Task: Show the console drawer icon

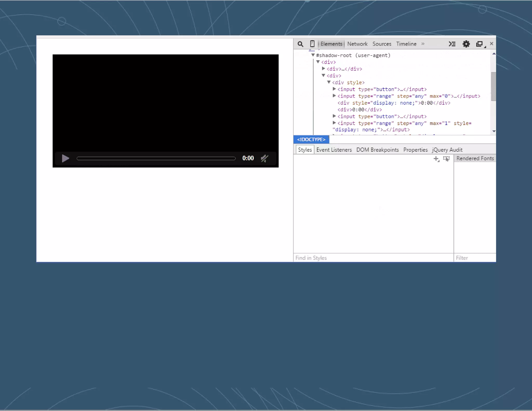Action: [x=452, y=44]
